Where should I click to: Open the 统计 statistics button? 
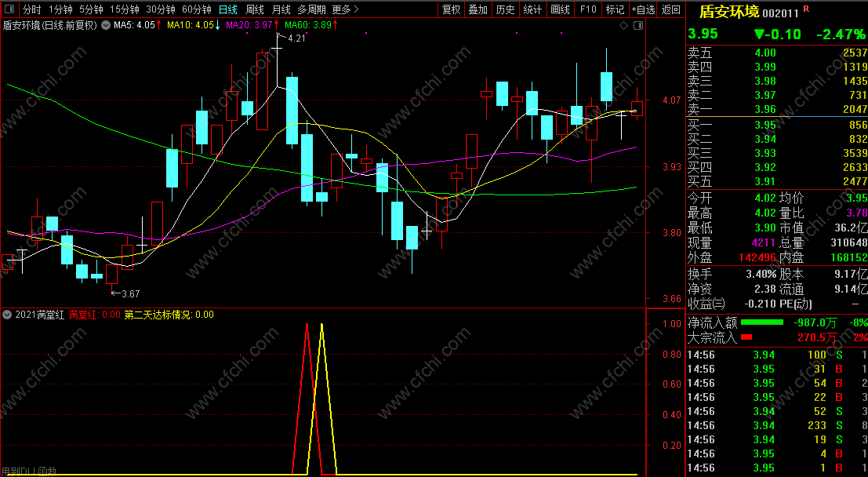[532, 9]
